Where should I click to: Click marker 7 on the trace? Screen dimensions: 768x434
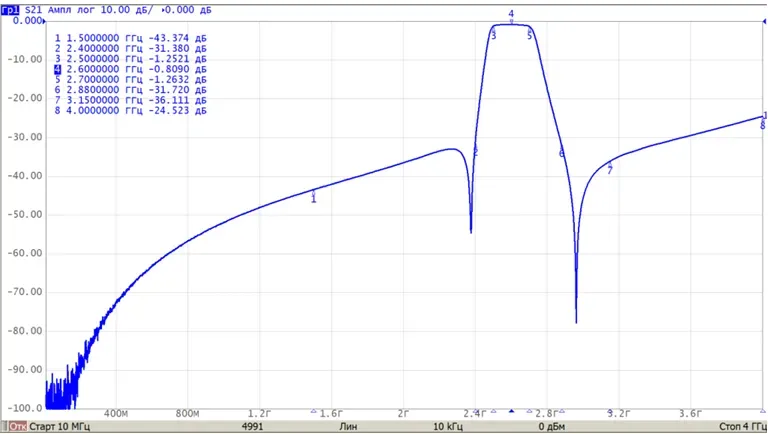[x=610, y=169]
